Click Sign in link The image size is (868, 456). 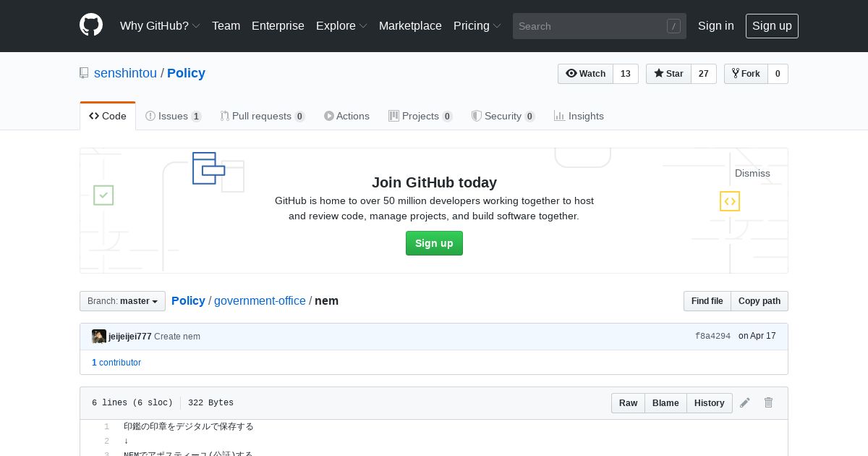(715, 25)
